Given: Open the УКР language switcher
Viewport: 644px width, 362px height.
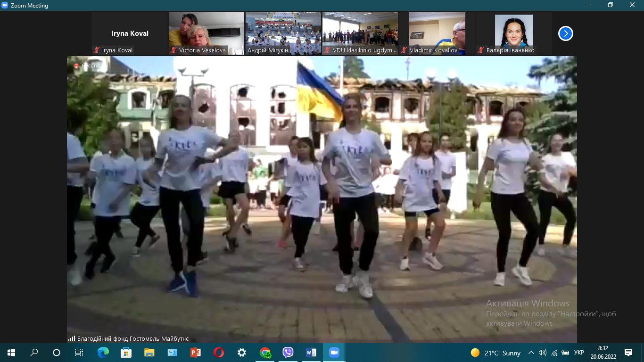Looking at the screenshot, I should (579, 353).
